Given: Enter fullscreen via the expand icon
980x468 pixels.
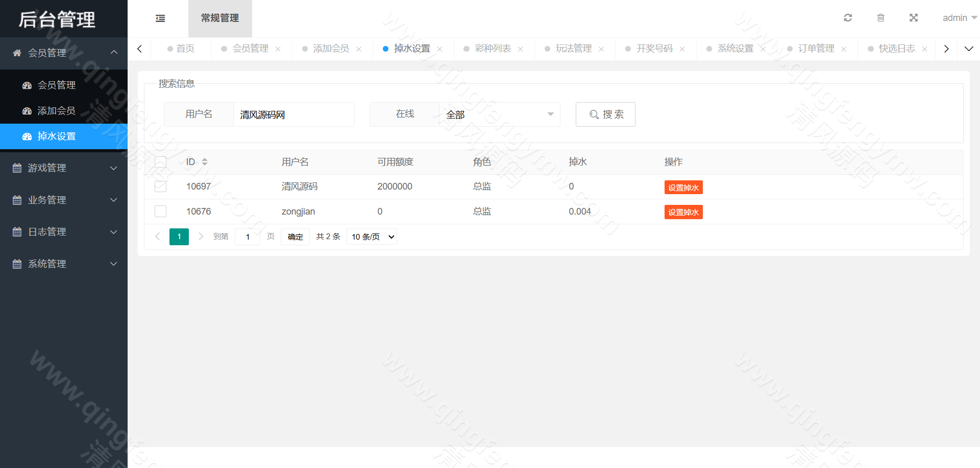Looking at the screenshot, I should [x=914, y=17].
